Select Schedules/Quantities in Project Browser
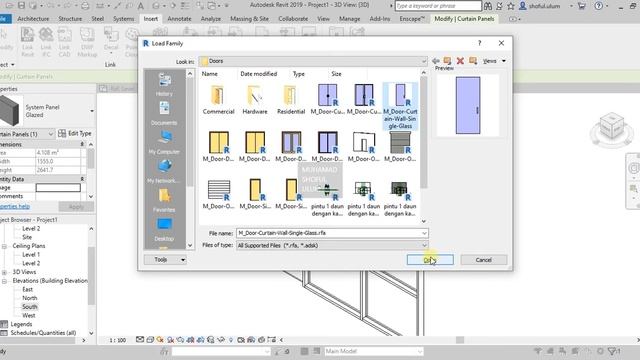640x360 pixels. (43, 333)
